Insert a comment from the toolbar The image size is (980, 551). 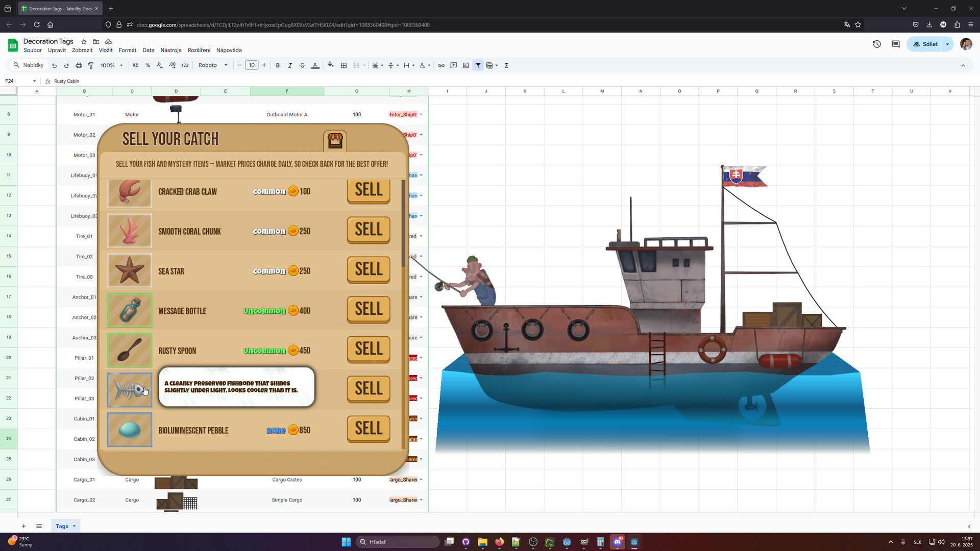pyautogui.click(x=453, y=65)
